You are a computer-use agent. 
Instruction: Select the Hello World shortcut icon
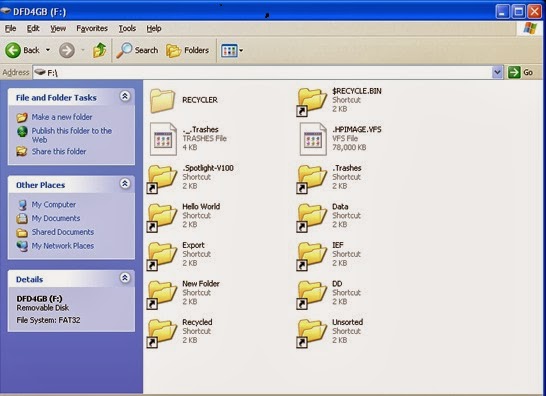pos(162,217)
